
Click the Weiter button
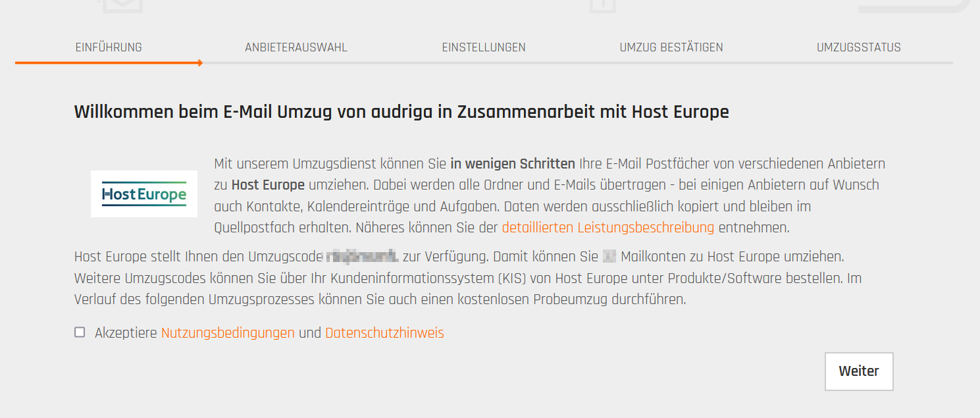tap(859, 371)
